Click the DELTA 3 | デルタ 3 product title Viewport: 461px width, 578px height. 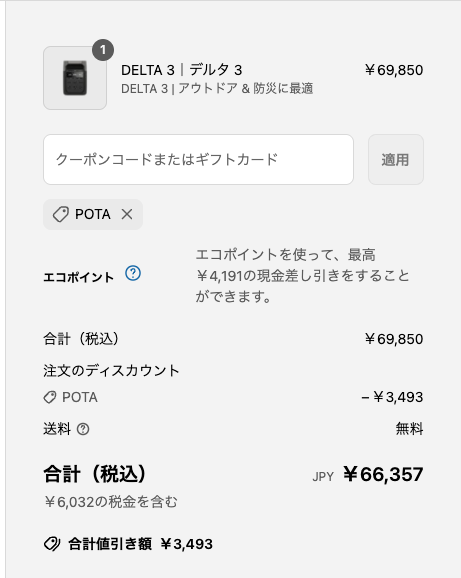182,70
